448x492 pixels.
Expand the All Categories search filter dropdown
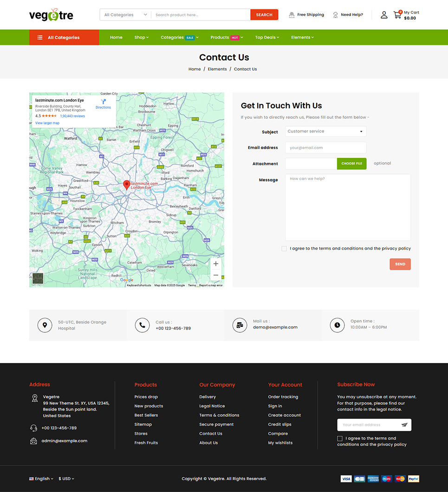point(125,15)
